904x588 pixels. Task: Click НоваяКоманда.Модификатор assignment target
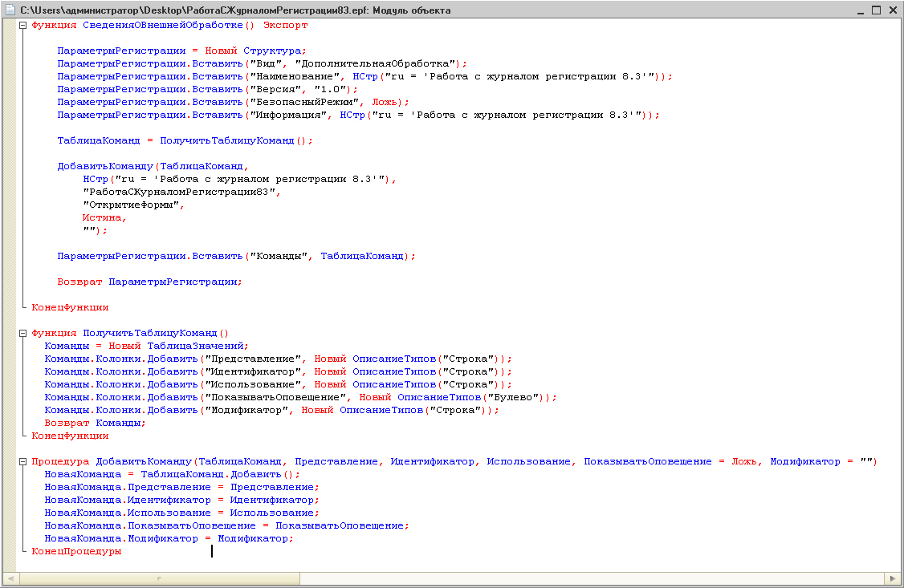tap(121, 539)
